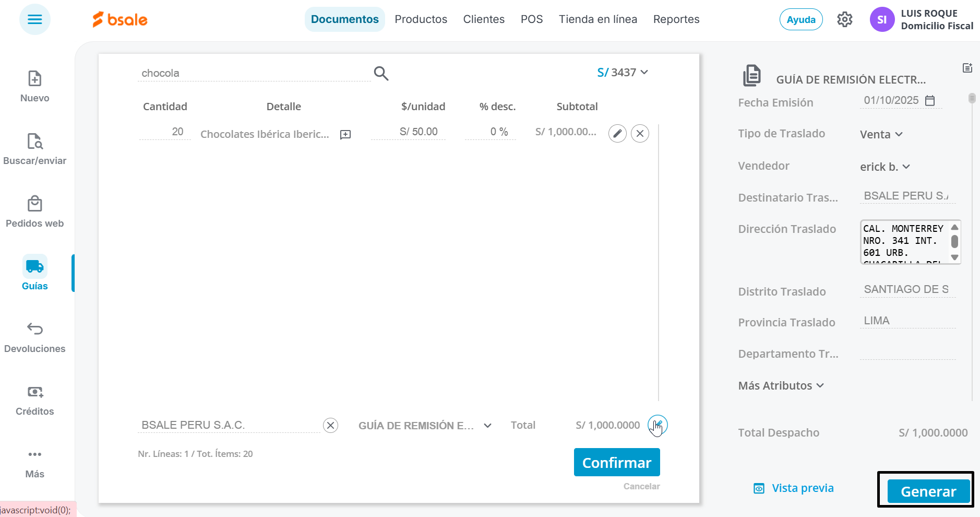Viewport: 980px width, 517px height.
Task: Click the 'Nr. Líneas: 1 / Tot. Ítems: 20' text
Action: click(x=195, y=454)
